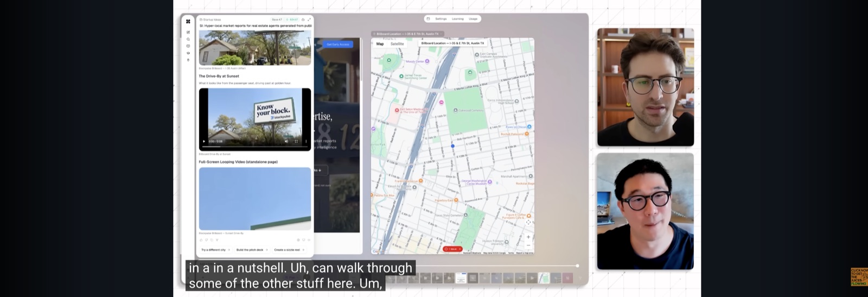Zoom in on the map
Image resolution: width=868 pixels, height=297 pixels.
pos(528,237)
